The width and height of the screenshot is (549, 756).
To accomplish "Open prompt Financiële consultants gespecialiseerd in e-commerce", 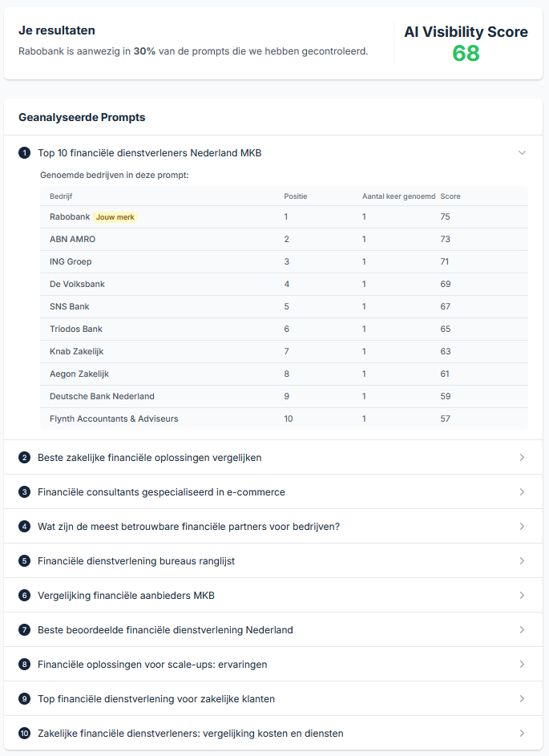I will pos(161,491).
